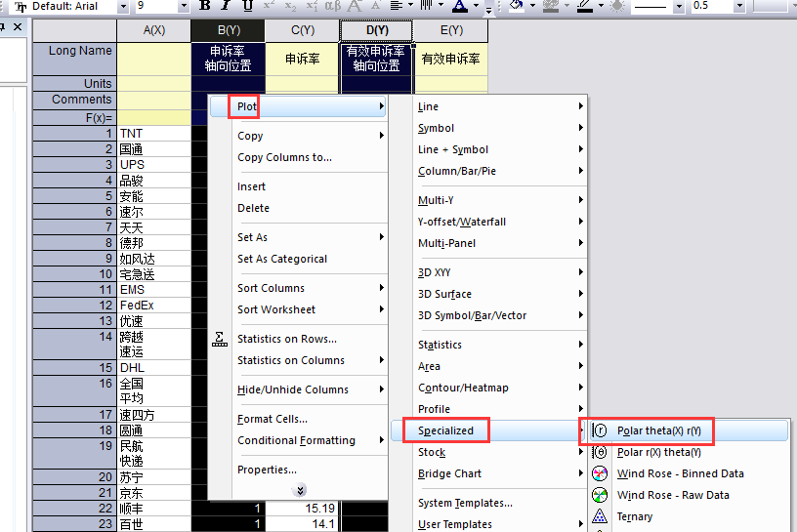Screen dimensions: 797x532
Task: Open Statistics on Columns submenu
Action: point(298,360)
